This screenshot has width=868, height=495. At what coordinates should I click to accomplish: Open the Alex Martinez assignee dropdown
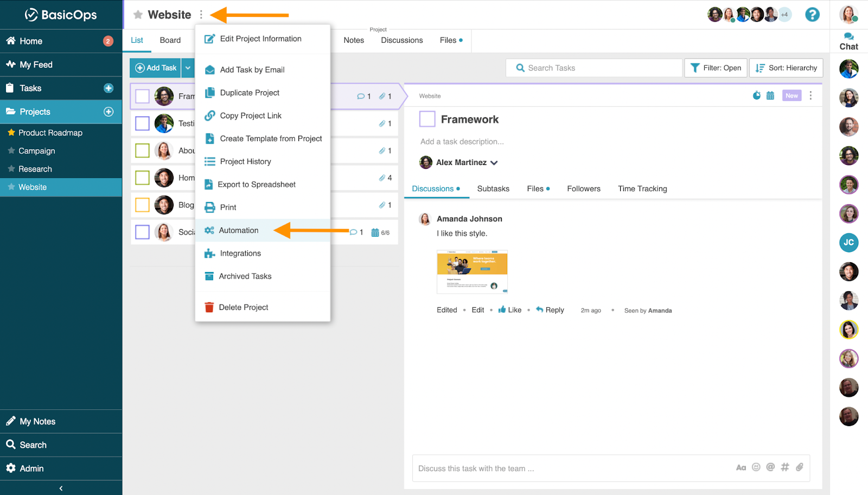(x=494, y=162)
